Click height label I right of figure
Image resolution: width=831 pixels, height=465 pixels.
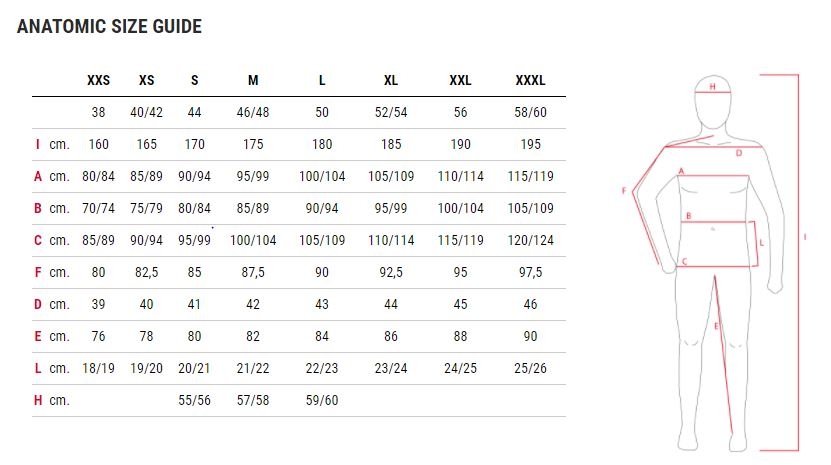(x=805, y=238)
